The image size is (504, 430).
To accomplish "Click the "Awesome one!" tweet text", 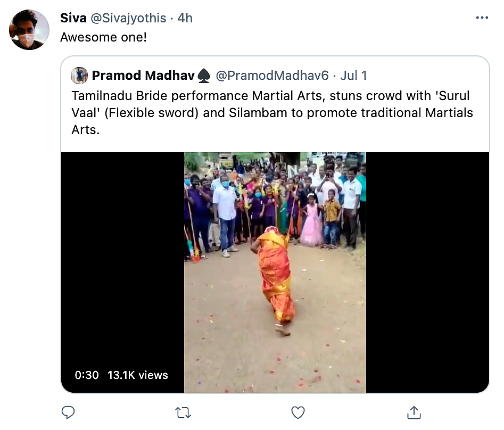I will pyautogui.click(x=103, y=37).
